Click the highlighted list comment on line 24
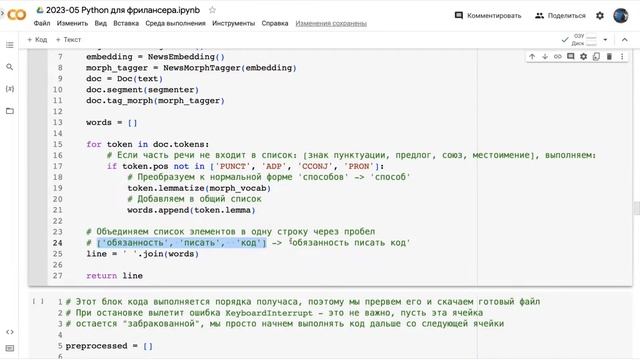Image resolution: width=640 pixels, height=360 pixels. 182,243
